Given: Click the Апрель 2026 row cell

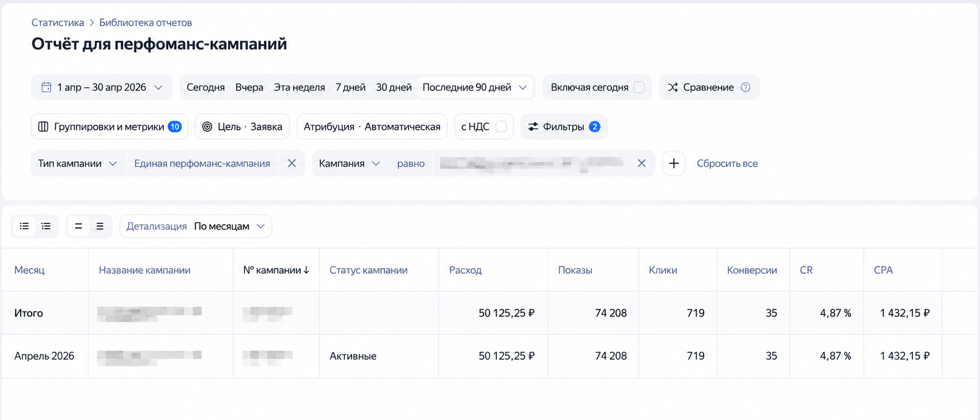Looking at the screenshot, I should click(x=44, y=356).
